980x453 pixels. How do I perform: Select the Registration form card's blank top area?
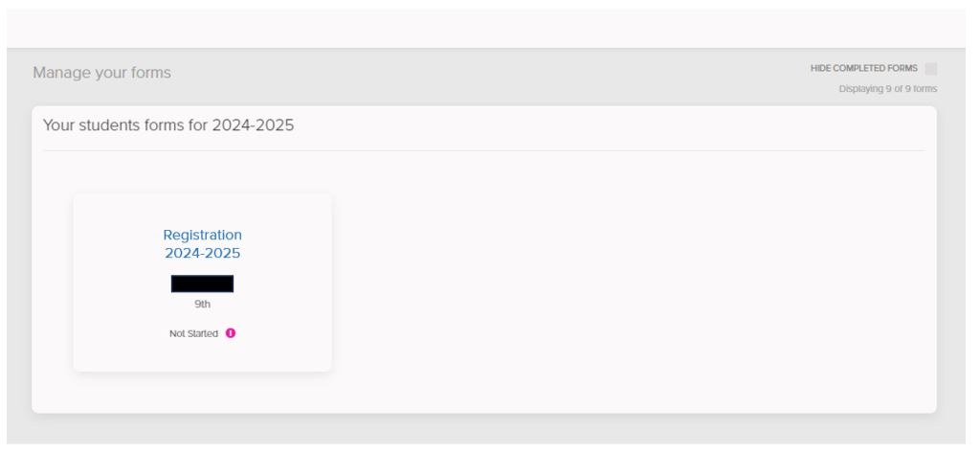coord(202,209)
